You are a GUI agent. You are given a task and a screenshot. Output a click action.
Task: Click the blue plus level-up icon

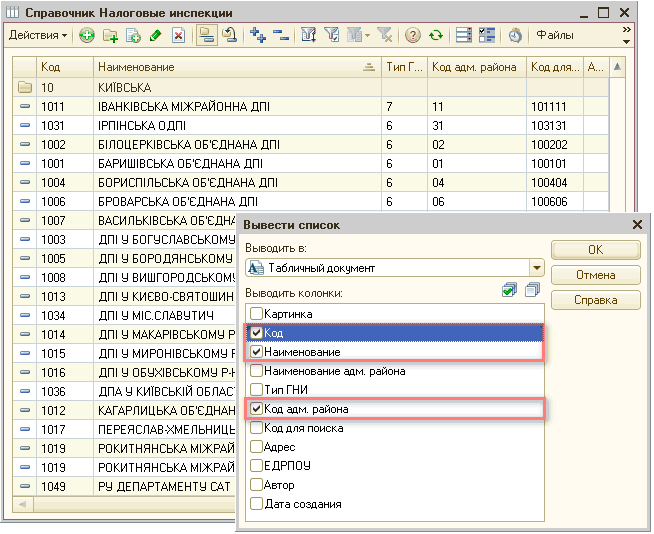(258, 35)
